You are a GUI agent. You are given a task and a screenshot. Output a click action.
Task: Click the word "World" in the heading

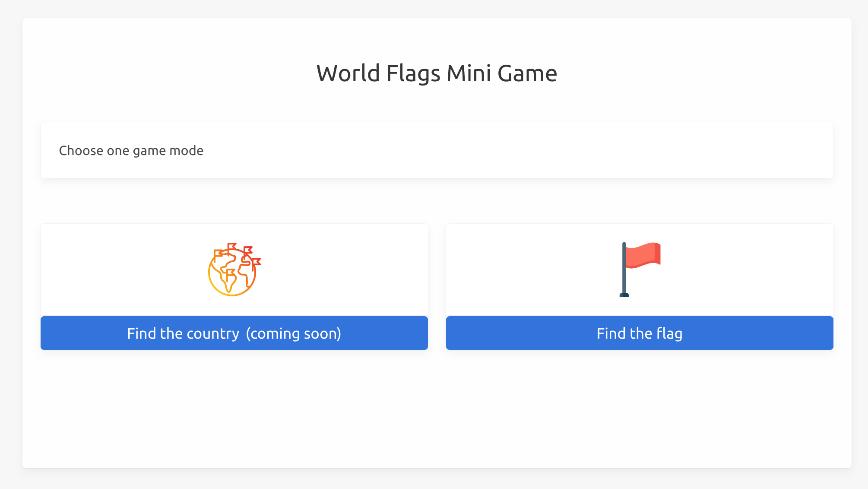click(x=348, y=73)
